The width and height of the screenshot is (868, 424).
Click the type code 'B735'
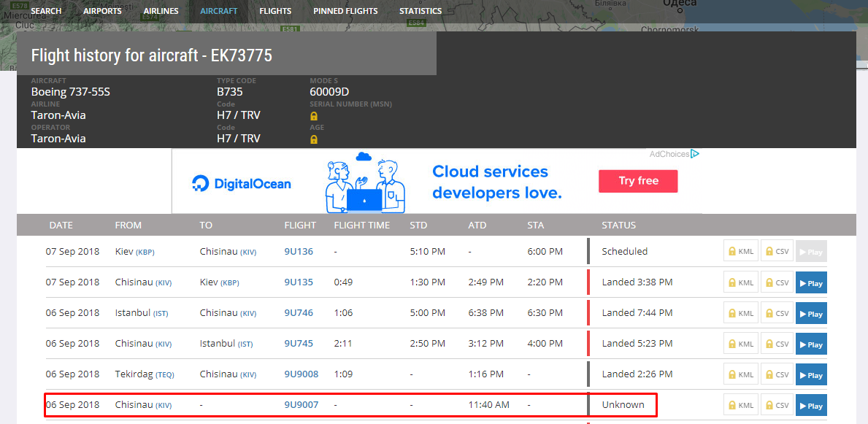coord(230,92)
